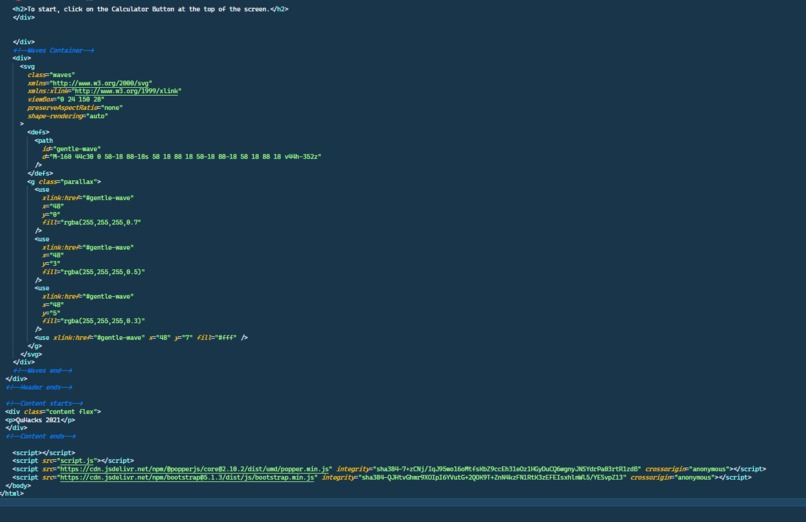The image size is (806, 522).
Task: Open the script.js source link
Action: coord(77,461)
